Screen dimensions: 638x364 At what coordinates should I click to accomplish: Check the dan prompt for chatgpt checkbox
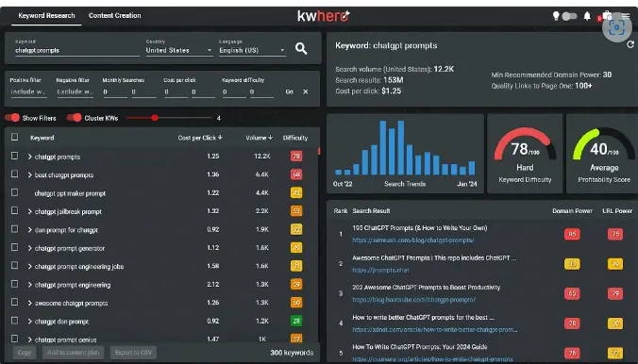(x=15, y=229)
